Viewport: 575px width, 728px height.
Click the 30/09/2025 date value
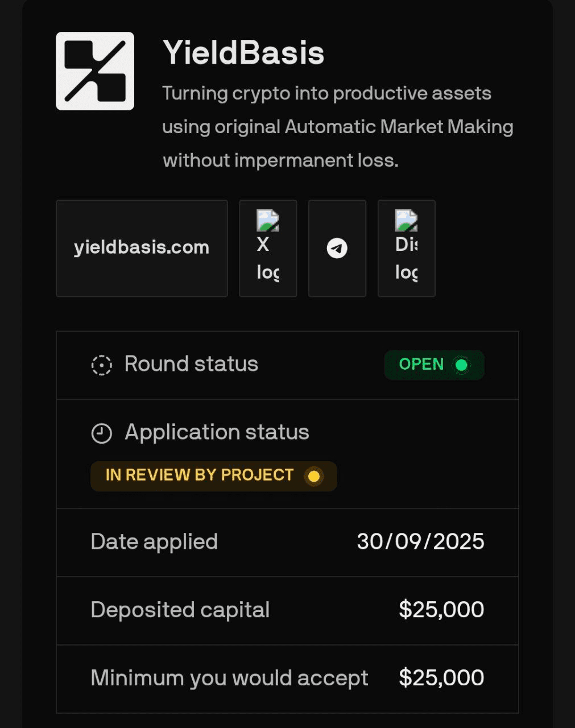point(420,541)
